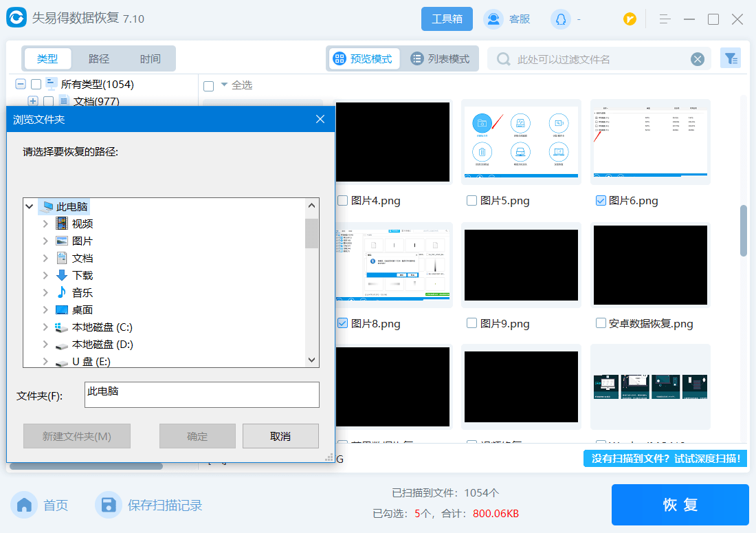Image resolution: width=756 pixels, height=533 pixels.
Task: Click the headset support icon
Action: coord(560,19)
